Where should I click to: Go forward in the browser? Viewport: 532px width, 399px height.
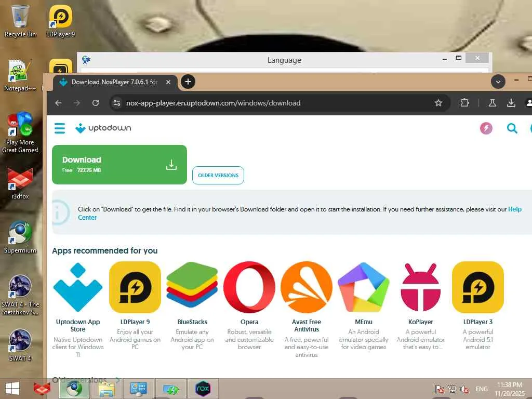tap(77, 103)
